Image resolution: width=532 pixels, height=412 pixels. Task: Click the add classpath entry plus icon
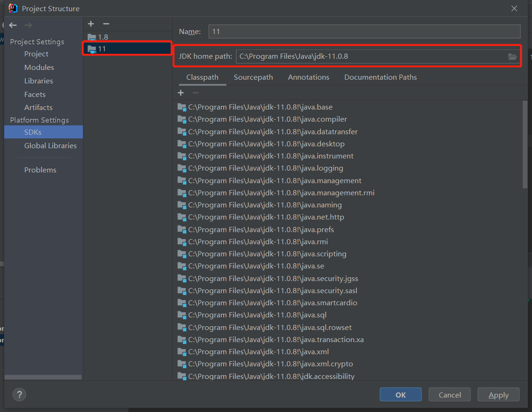181,93
